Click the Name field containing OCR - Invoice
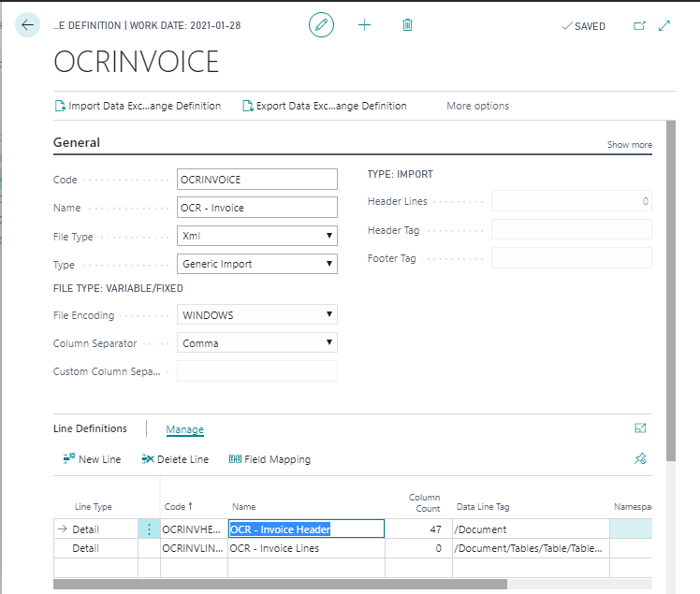 click(x=257, y=208)
